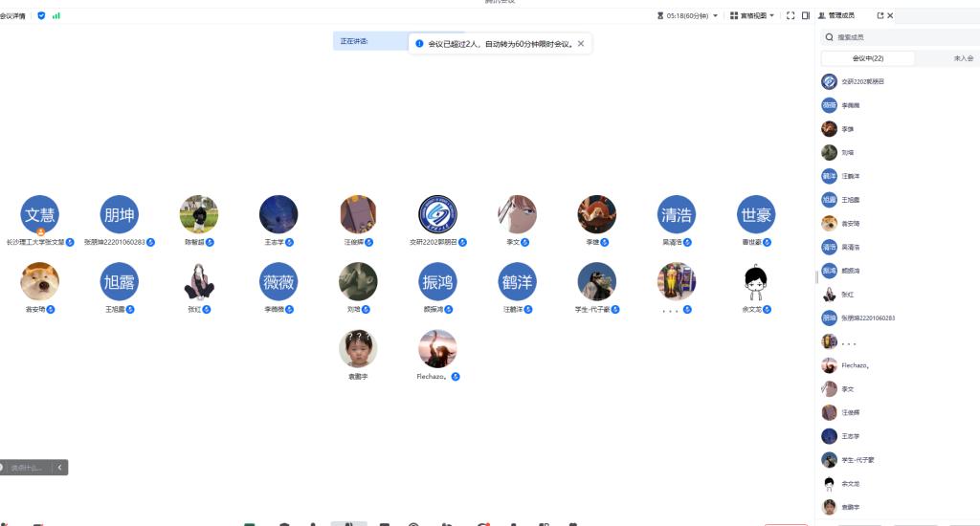The image size is (980, 526).
Task: Select the 会议中(22) tab
Action: pyautogui.click(x=868, y=58)
